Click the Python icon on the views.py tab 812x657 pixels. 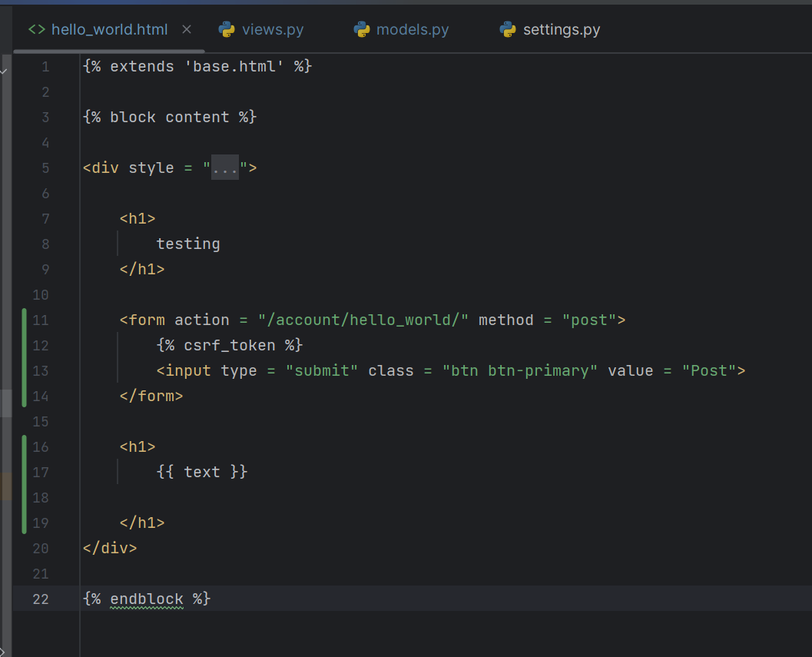227,30
